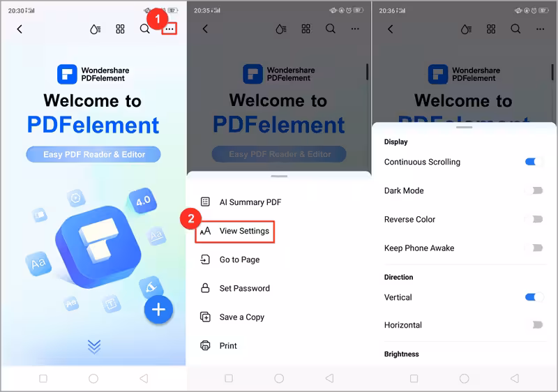Tap the ink drop icon in the right screen
Image resolution: width=558 pixels, height=392 pixels.
coord(466,29)
